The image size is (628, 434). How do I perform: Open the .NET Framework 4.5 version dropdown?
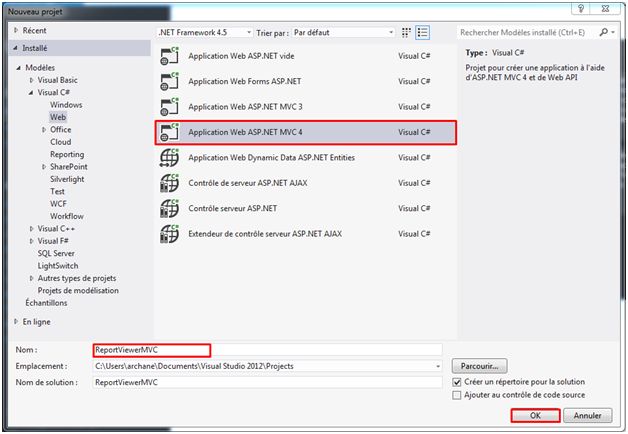(205, 33)
